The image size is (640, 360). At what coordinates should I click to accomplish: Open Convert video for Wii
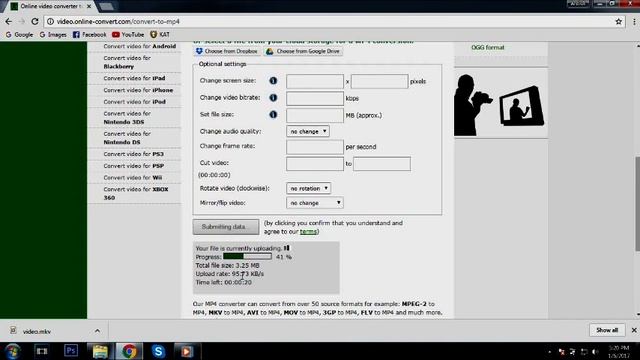[133, 178]
